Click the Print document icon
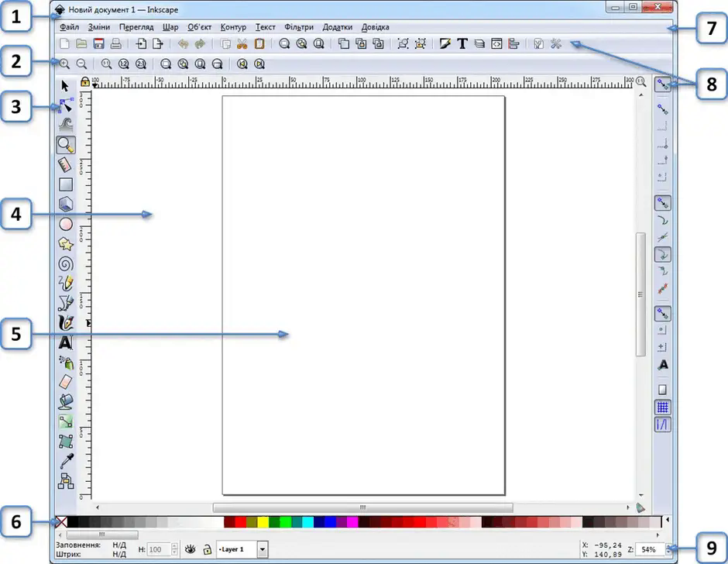Screen dimensions: 728x564 point(115,44)
